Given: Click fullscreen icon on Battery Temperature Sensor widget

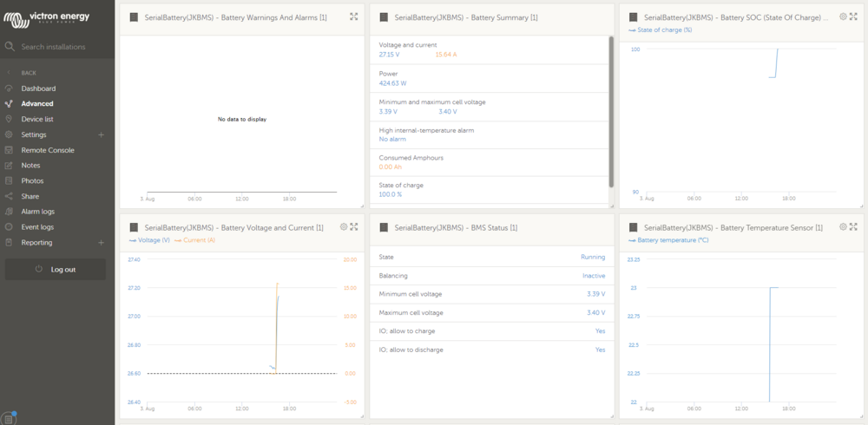Looking at the screenshot, I should (853, 226).
